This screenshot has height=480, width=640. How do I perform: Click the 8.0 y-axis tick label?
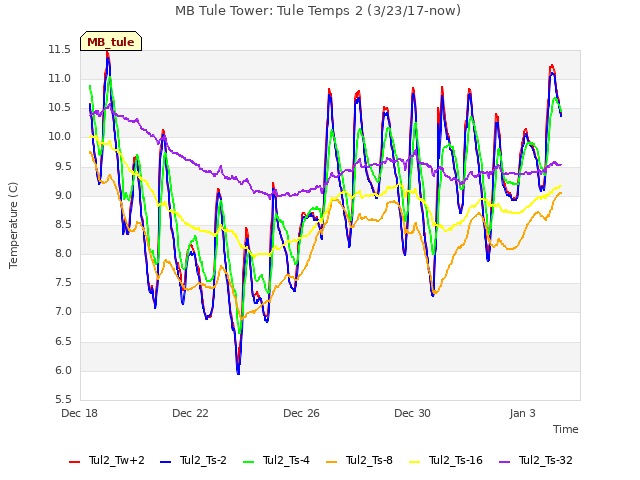click(63, 253)
